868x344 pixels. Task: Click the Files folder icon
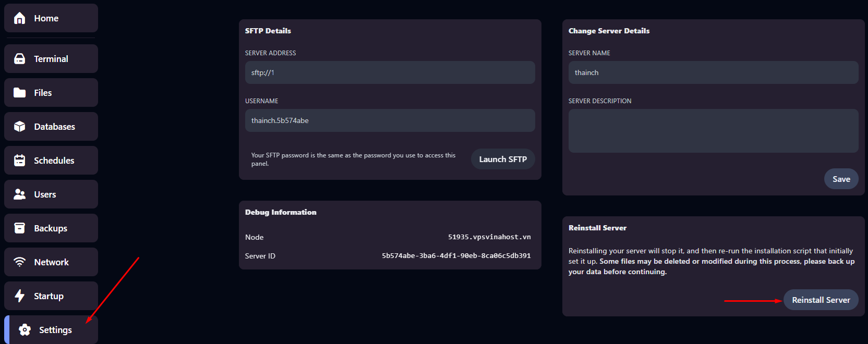pyautogui.click(x=20, y=93)
